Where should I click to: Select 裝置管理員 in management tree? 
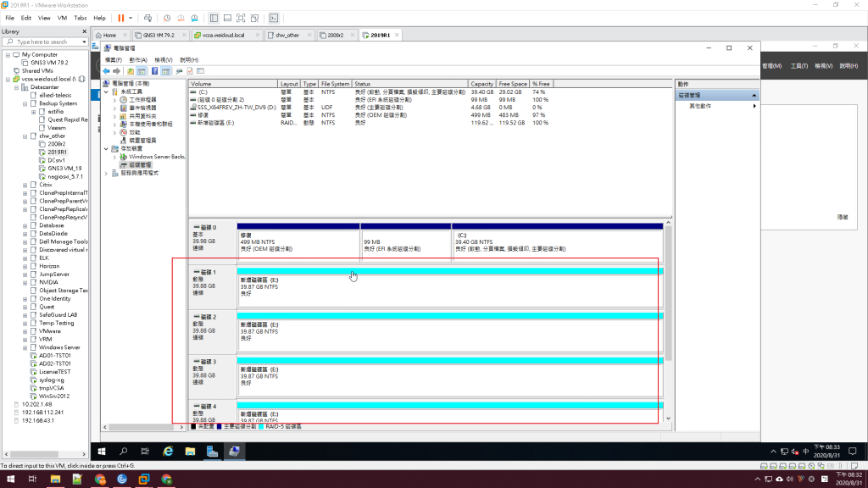(x=142, y=141)
